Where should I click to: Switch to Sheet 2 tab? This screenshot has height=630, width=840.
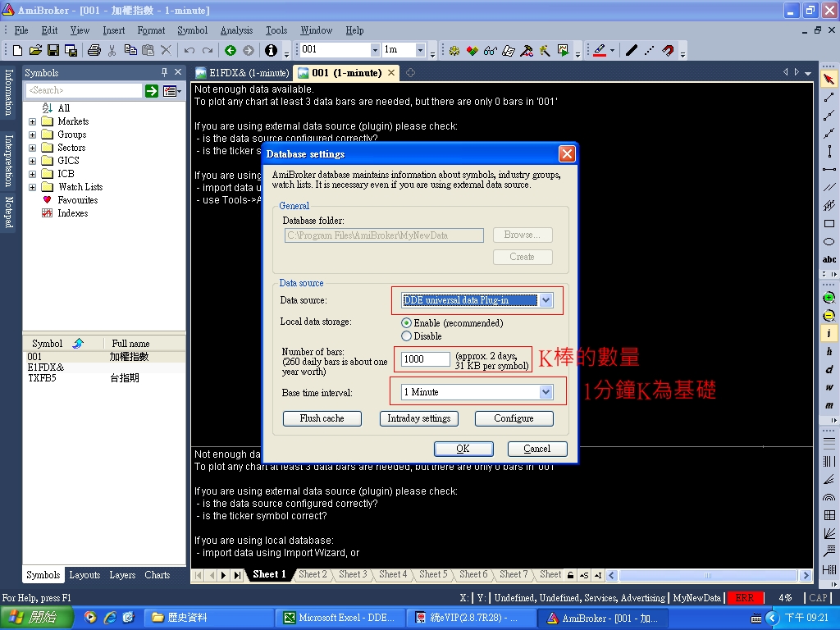(x=313, y=574)
